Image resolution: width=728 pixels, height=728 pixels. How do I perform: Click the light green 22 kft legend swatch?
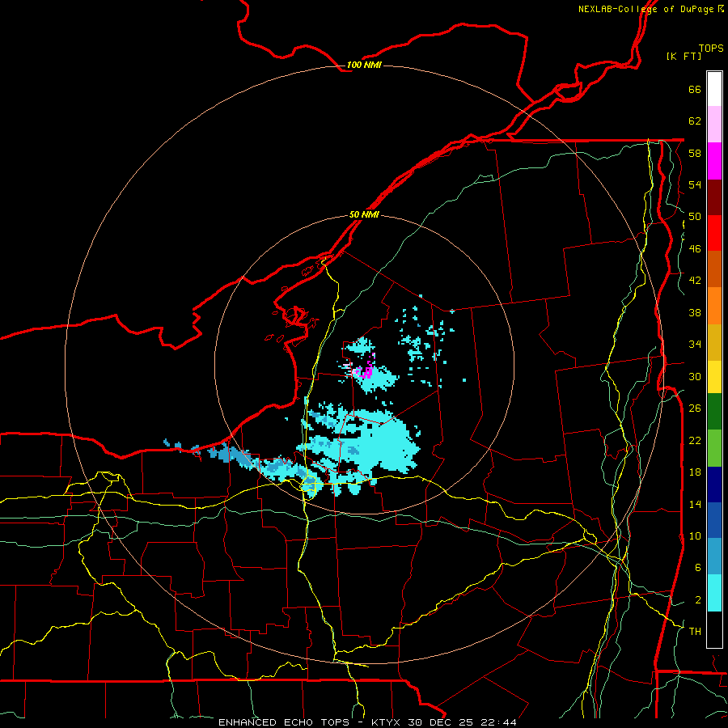[x=714, y=448]
